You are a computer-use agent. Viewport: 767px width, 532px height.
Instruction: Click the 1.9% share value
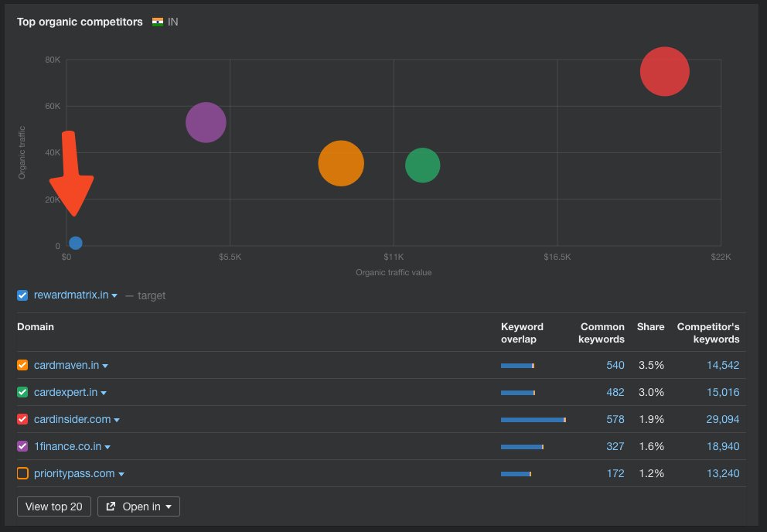(x=652, y=419)
